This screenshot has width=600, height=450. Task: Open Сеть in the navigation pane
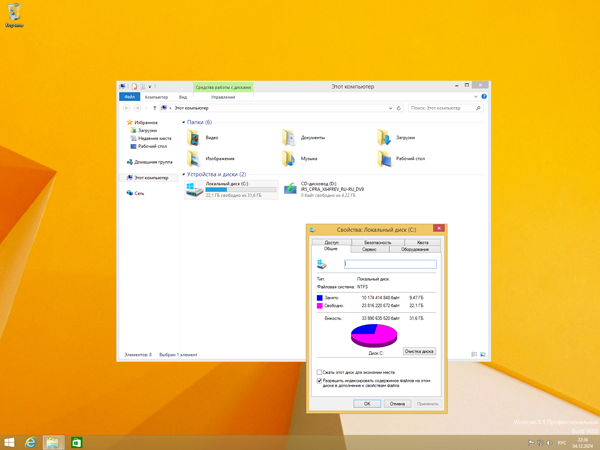tap(135, 193)
